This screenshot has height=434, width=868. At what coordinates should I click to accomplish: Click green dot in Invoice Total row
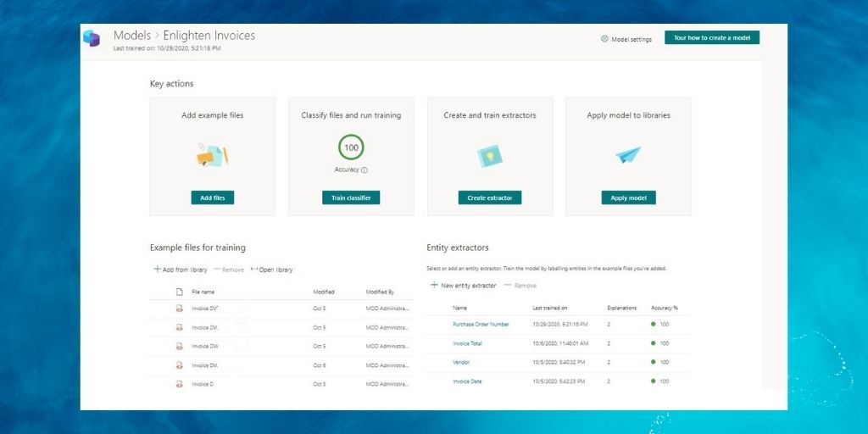click(x=654, y=343)
